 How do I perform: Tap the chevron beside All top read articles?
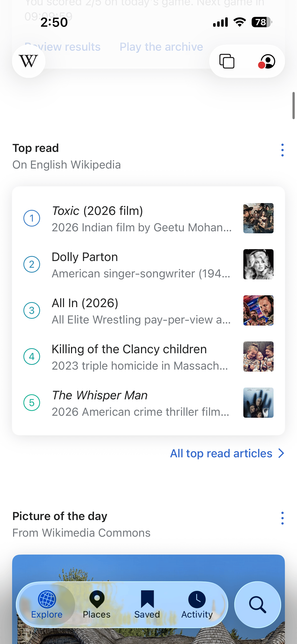click(x=281, y=453)
